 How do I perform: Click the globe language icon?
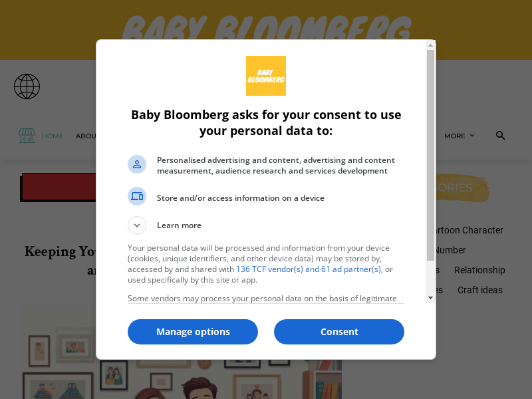tap(27, 86)
